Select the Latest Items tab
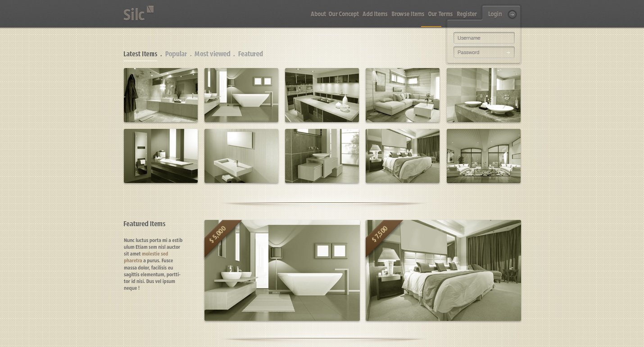The height and width of the screenshot is (347, 644). 140,54
